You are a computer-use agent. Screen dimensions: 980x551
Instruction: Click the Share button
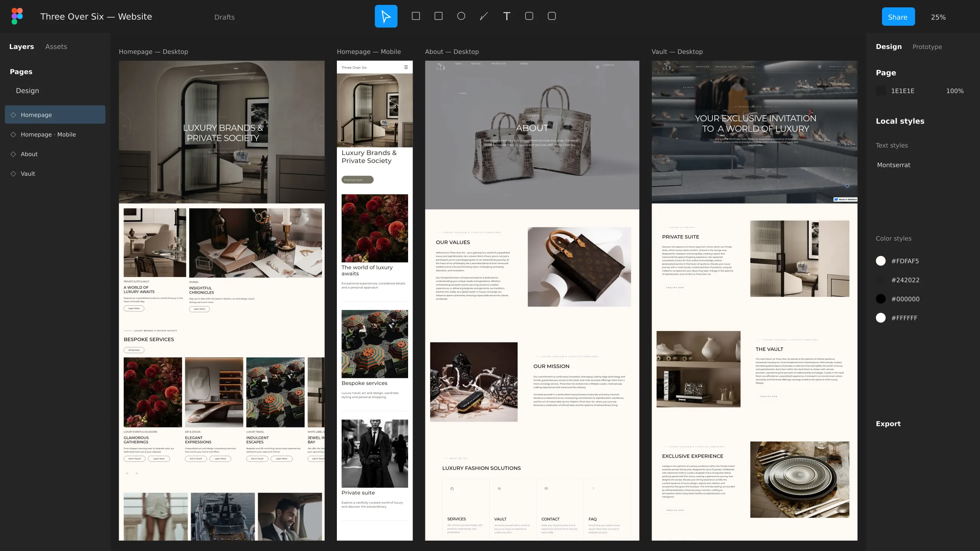coord(898,17)
